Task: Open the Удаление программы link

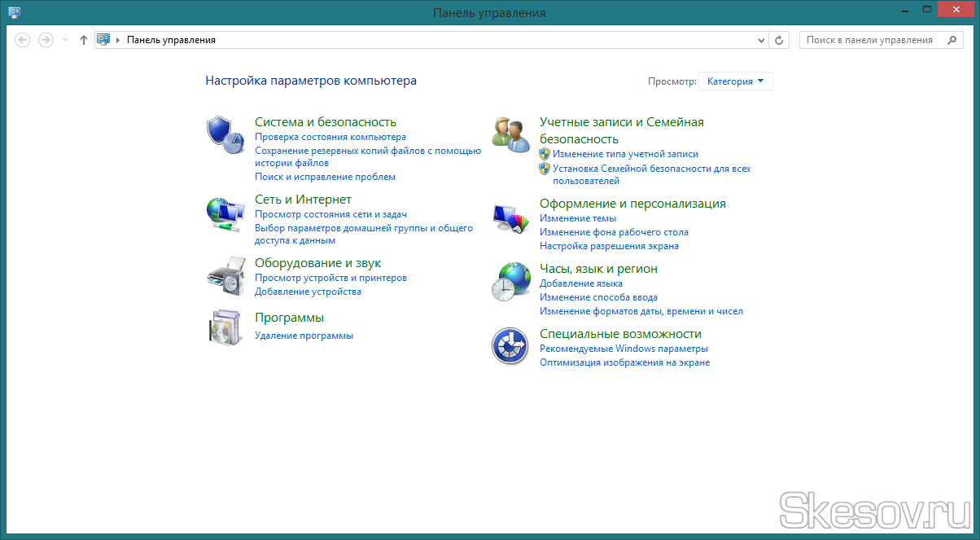Action: click(x=304, y=336)
